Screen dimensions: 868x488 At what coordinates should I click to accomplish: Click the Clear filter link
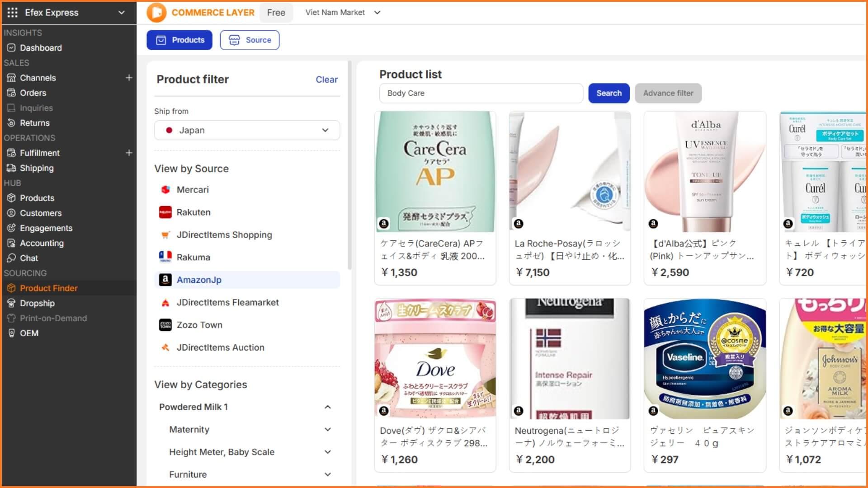click(x=326, y=80)
